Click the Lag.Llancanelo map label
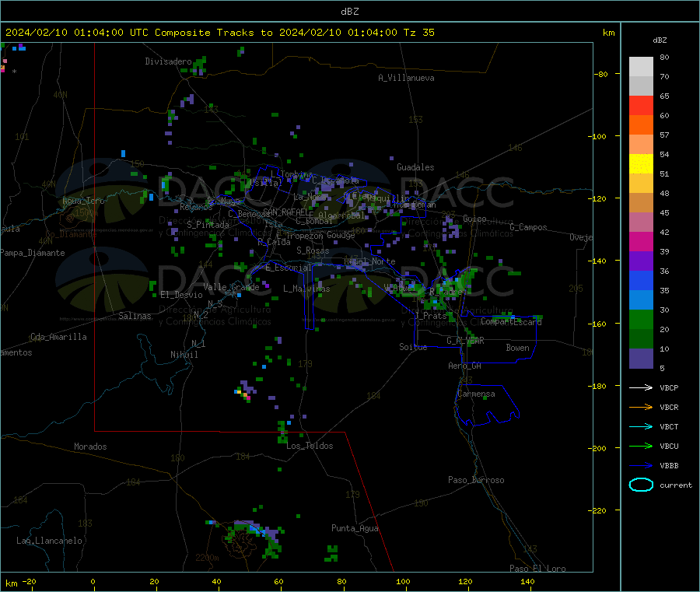This screenshot has width=700, height=592. pyautogui.click(x=49, y=541)
